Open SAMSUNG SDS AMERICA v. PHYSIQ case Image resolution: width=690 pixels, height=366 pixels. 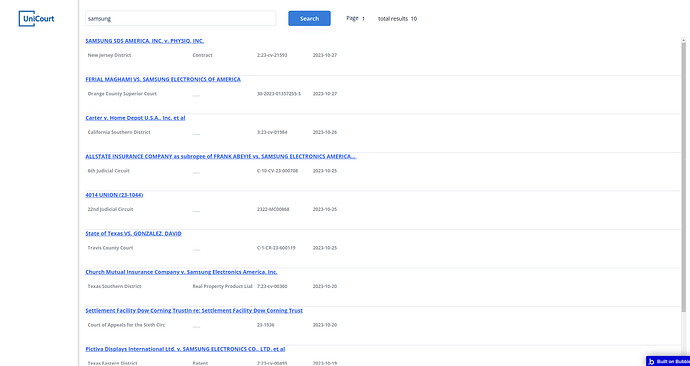click(144, 41)
